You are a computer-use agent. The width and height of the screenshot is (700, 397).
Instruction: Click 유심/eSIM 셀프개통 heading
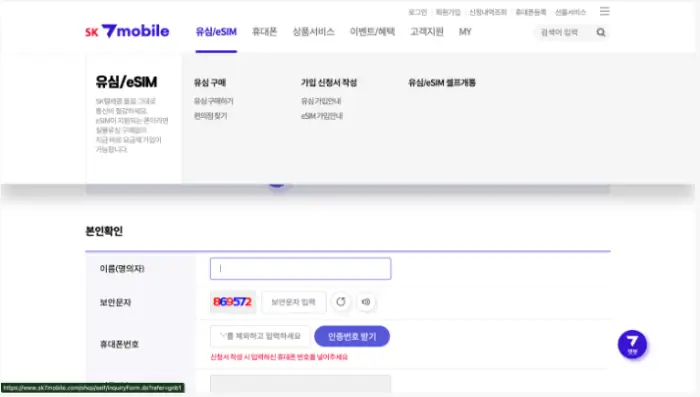pyautogui.click(x=442, y=83)
